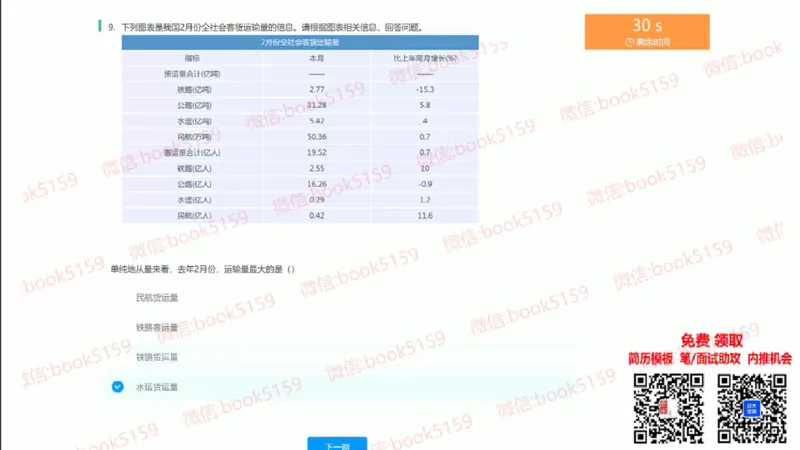Image resolution: width=800 pixels, height=450 pixels.
Task: Click the growth value 10 in 铁路(亿人) row
Action: (425, 168)
